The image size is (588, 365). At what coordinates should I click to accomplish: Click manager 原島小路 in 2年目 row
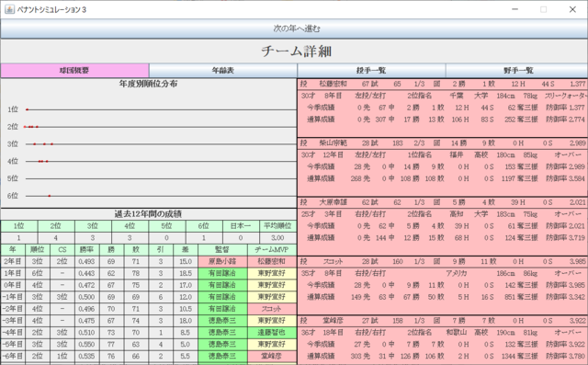[x=222, y=261]
